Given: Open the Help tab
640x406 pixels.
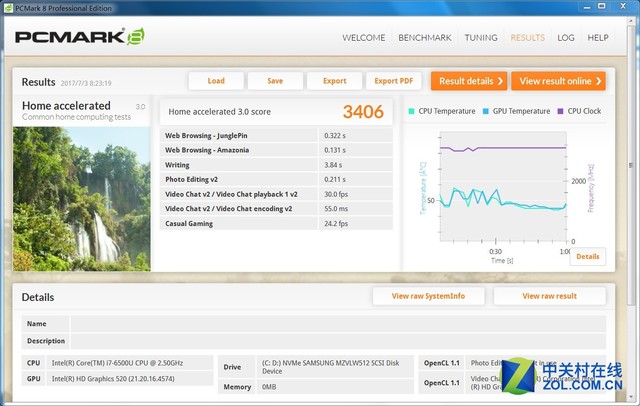Looking at the screenshot, I should pos(598,38).
